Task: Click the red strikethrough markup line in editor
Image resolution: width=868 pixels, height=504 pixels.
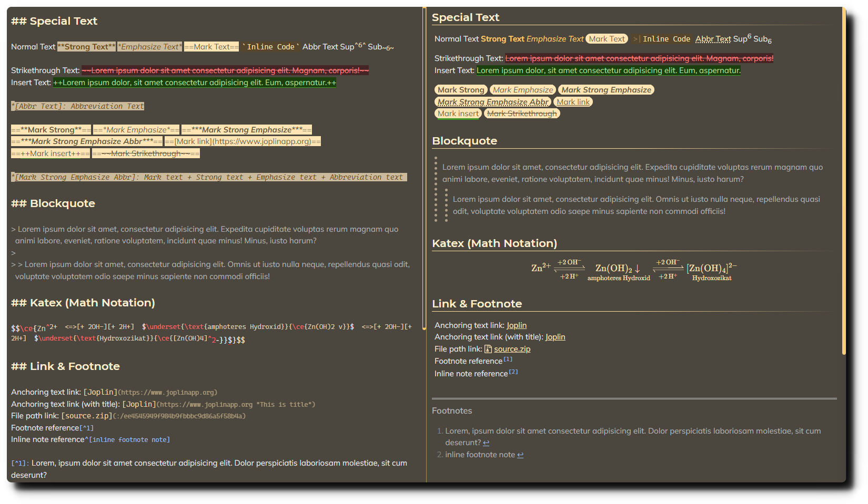Action: pos(225,70)
